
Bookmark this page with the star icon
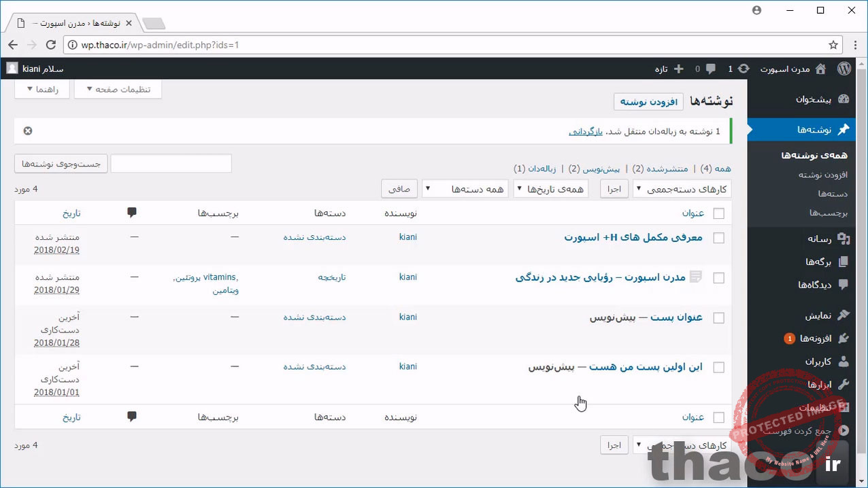click(833, 45)
